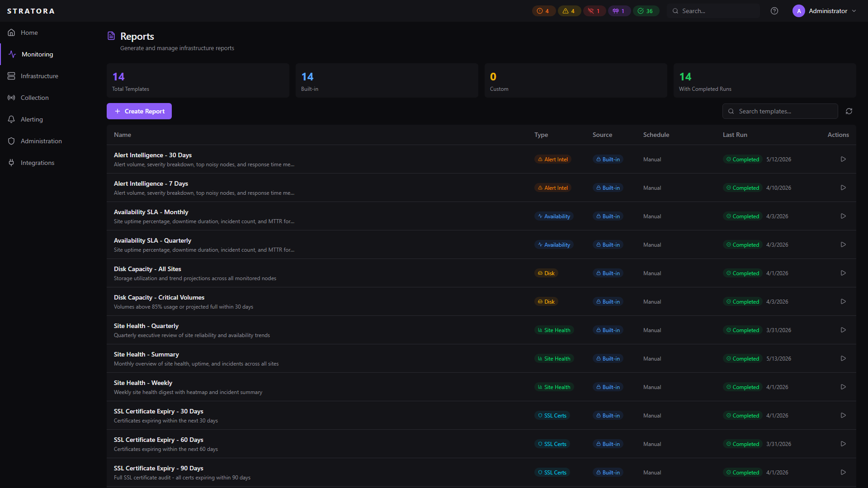Run the Availability SLA - Quarterly report
The height and width of the screenshot is (488, 868).
[x=843, y=244]
